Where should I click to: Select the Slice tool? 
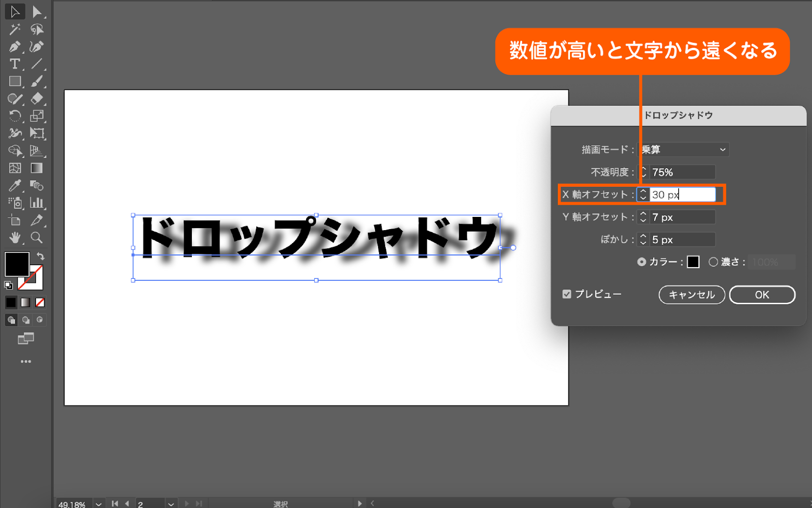(x=37, y=220)
